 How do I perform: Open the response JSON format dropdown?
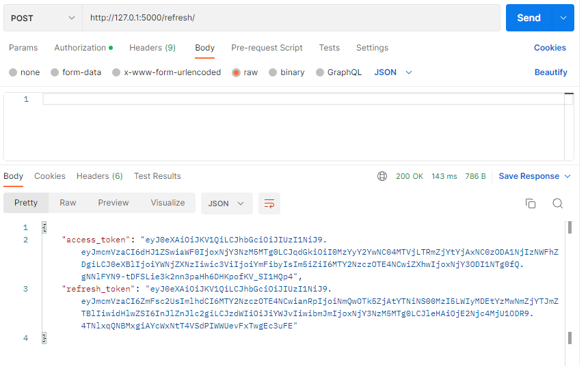[227, 203]
